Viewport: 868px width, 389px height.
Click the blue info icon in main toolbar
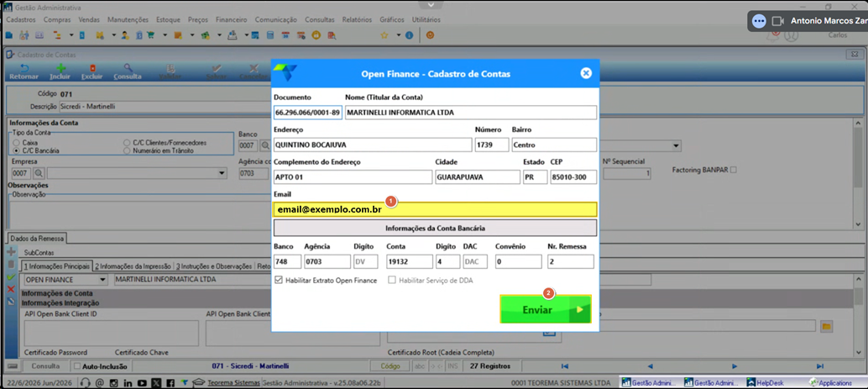point(409,35)
